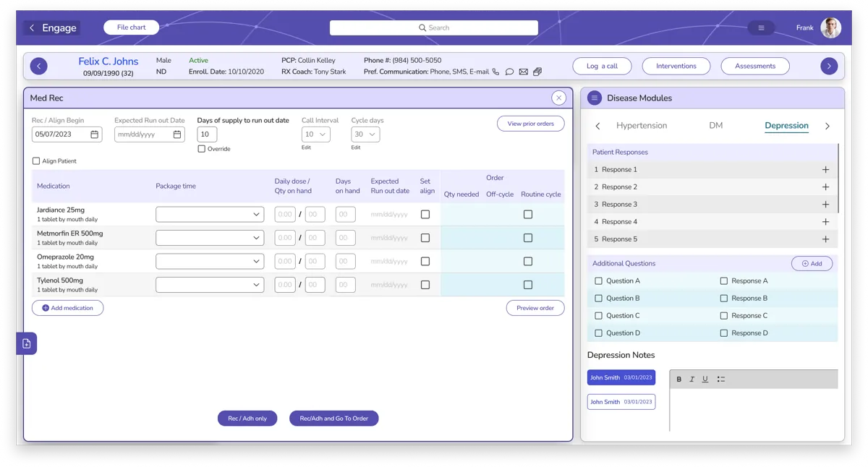Expand Response 2 with plus icon
This screenshot has height=467, width=868.
[x=825, y=187]
